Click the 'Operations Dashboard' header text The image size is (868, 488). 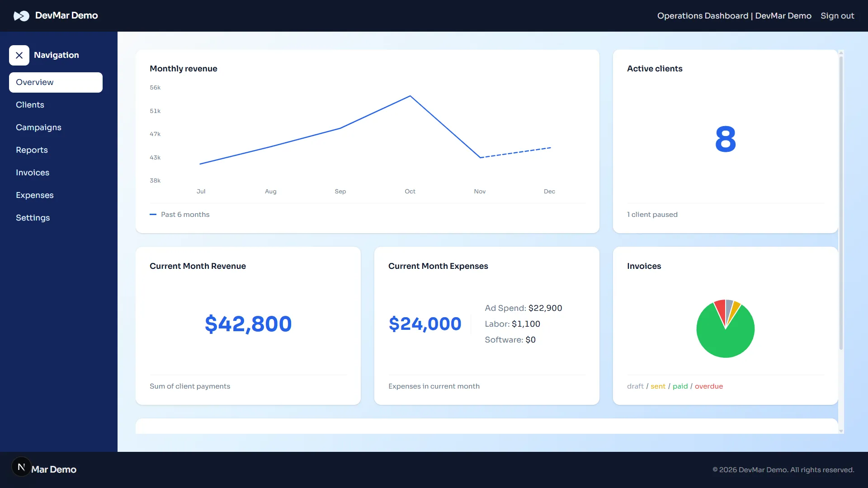point(703,15)
